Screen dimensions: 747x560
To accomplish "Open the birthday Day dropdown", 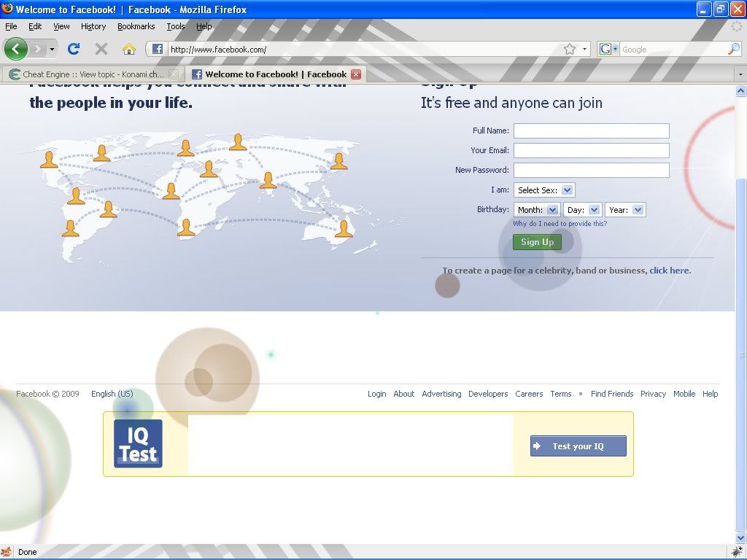I will [582, 210].
